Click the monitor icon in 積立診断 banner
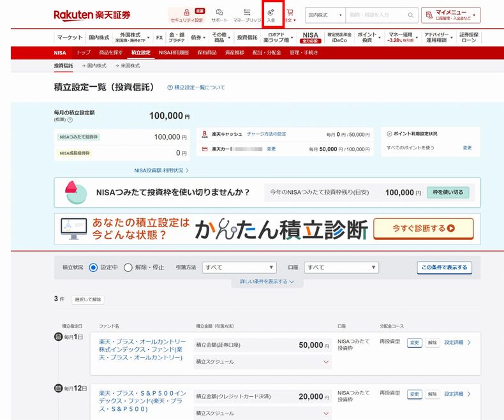The image size is (504, 420). [x=73, y=229]
